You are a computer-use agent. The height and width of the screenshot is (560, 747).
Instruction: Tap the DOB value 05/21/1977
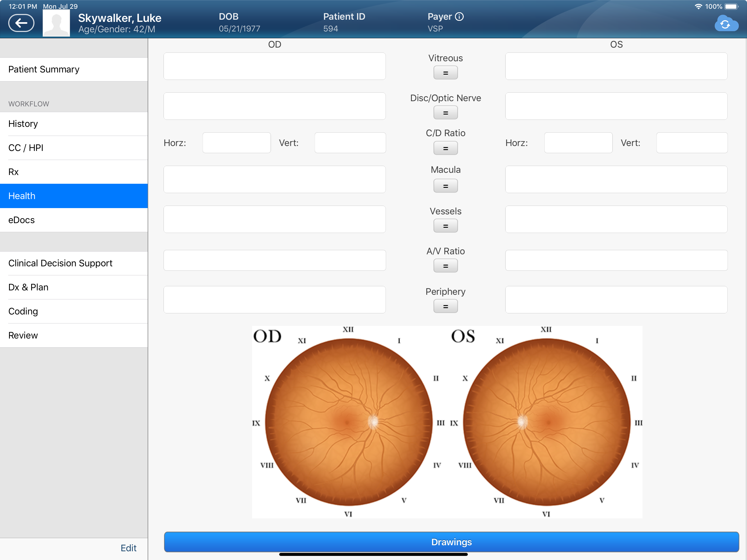pyautogui.click(x=240, y=29)
